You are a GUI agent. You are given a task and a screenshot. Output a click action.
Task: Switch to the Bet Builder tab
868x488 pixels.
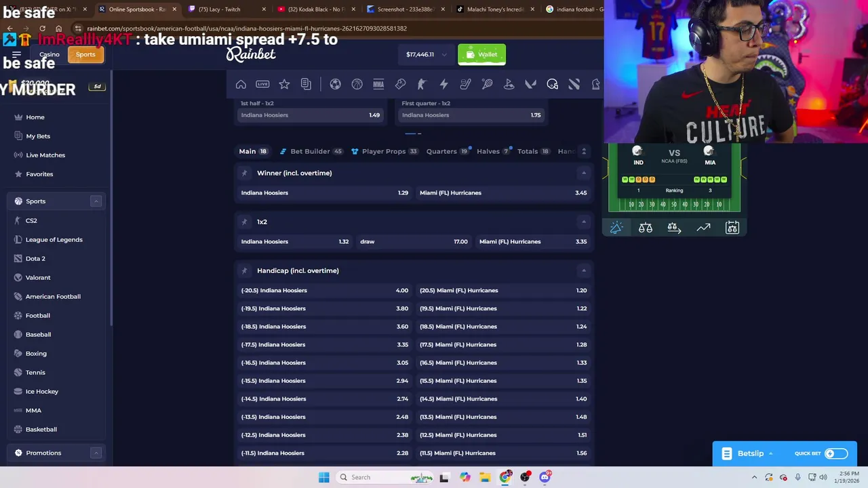[311, 151]
